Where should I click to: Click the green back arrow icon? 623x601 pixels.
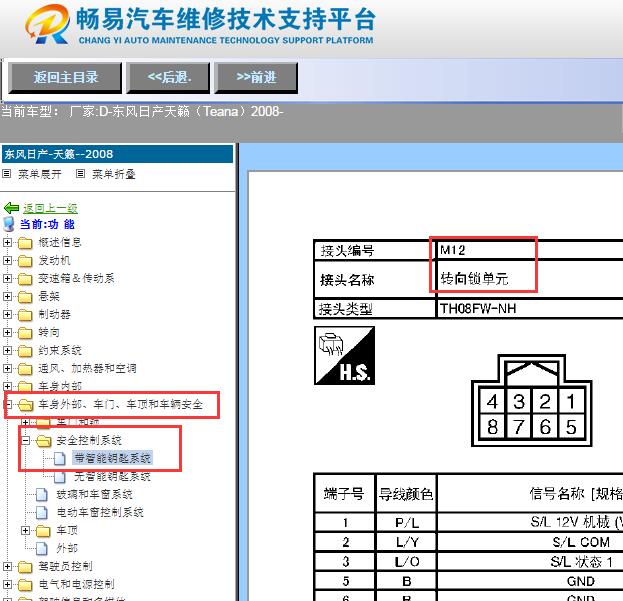point(11,207)
